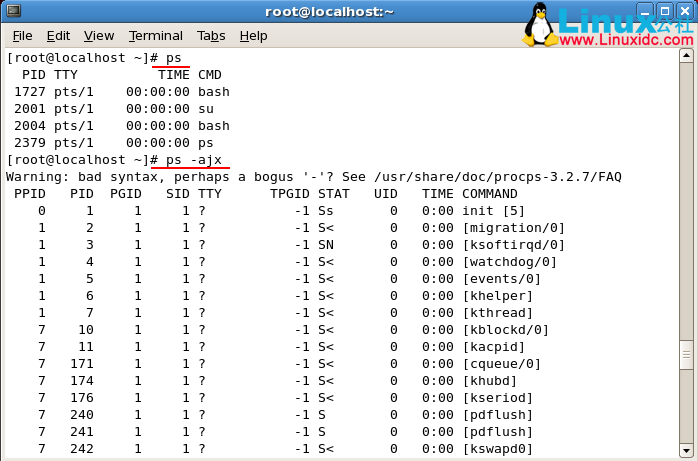Click the SID column header
698x461 pixels.
(x=178, y=194)
